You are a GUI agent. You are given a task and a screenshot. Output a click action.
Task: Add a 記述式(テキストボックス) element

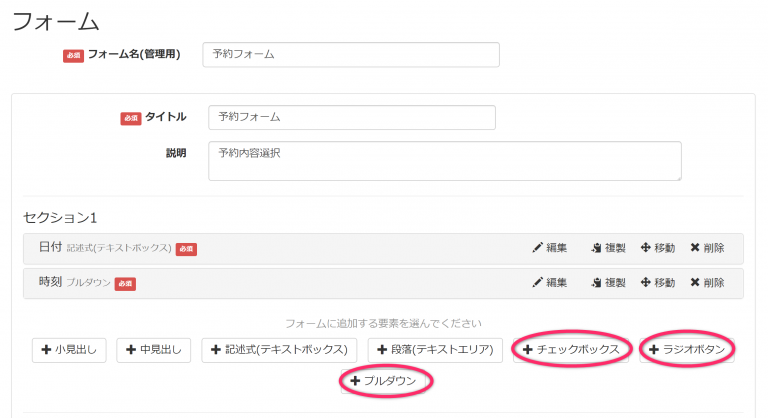pyautogui.click(x=279, y=350)
